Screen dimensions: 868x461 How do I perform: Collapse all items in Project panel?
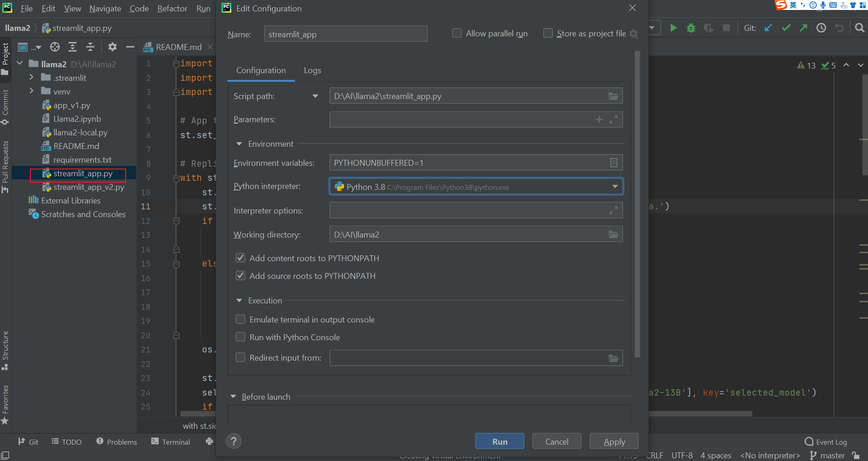(90, 47)
